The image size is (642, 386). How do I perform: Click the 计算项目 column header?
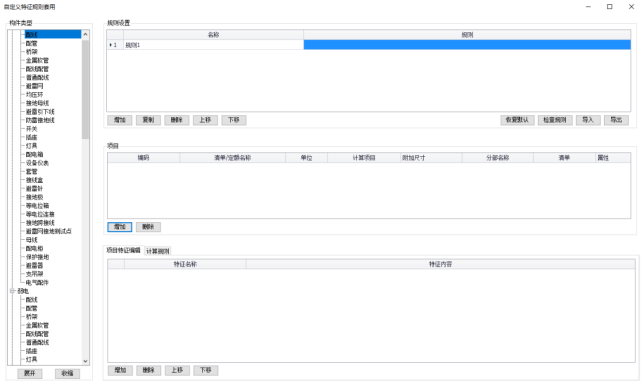tap(364, 158)
